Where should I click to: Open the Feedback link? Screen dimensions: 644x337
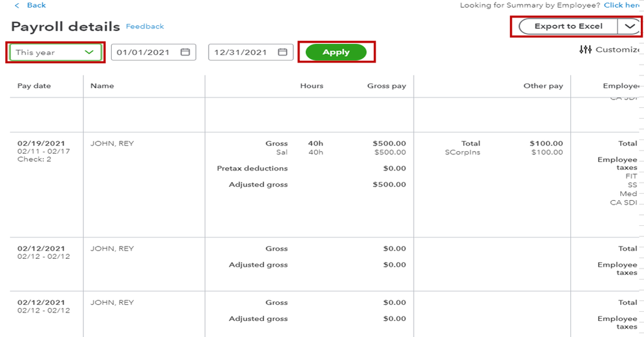click(145, 26)
